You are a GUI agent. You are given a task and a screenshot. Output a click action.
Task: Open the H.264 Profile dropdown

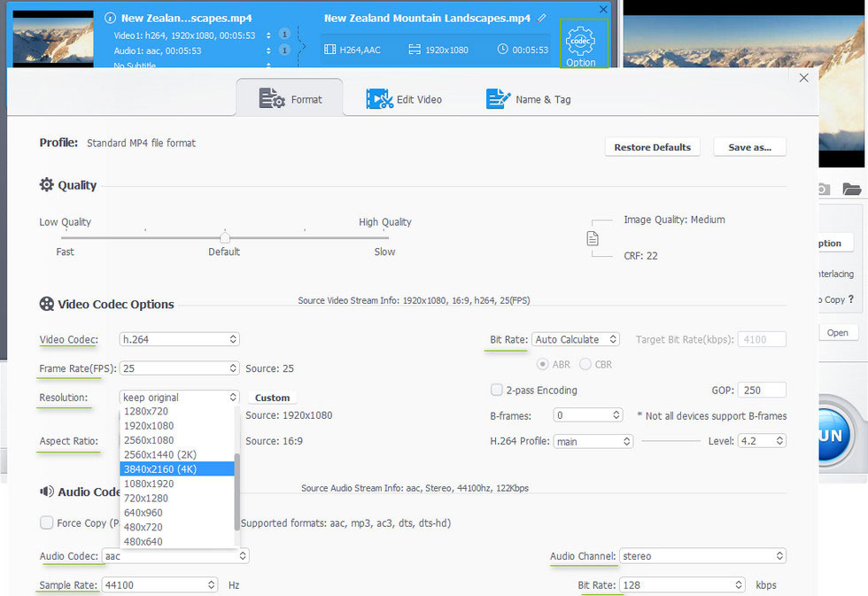[x=593, y=441]
